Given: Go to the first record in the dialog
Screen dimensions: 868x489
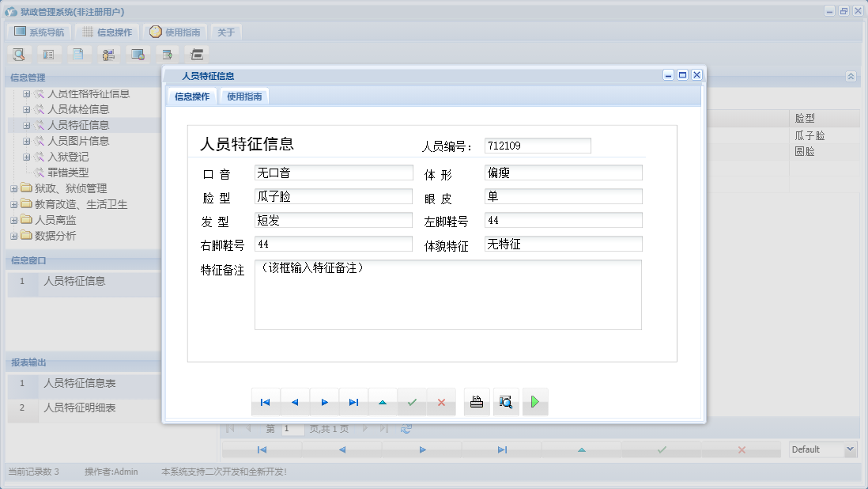Looking at the screenshot, I should [266, 401].
